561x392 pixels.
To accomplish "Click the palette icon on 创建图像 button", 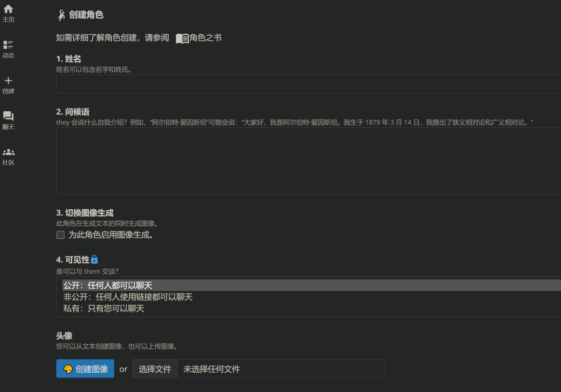I will (x=67, y=369).
